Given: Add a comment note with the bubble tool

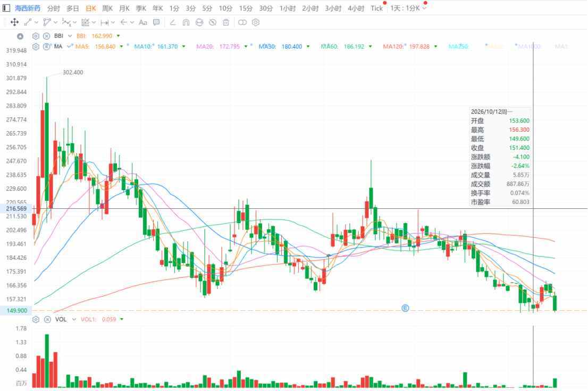Looking at the screenshot, I should [156, 22].
